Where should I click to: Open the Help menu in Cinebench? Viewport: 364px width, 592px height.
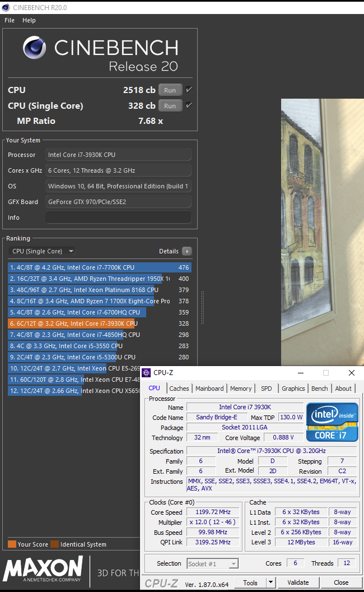click(x=29, y=20)
